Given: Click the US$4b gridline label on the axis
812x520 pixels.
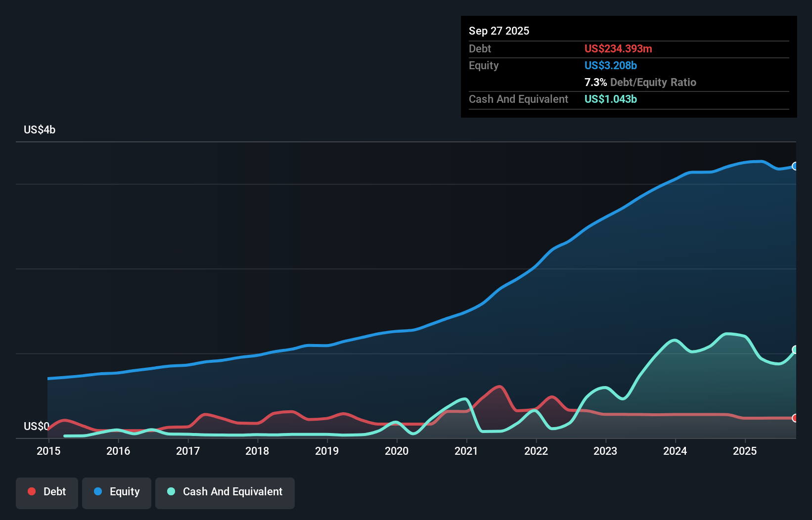Looking at the screenshot, I should coord(40,130).
